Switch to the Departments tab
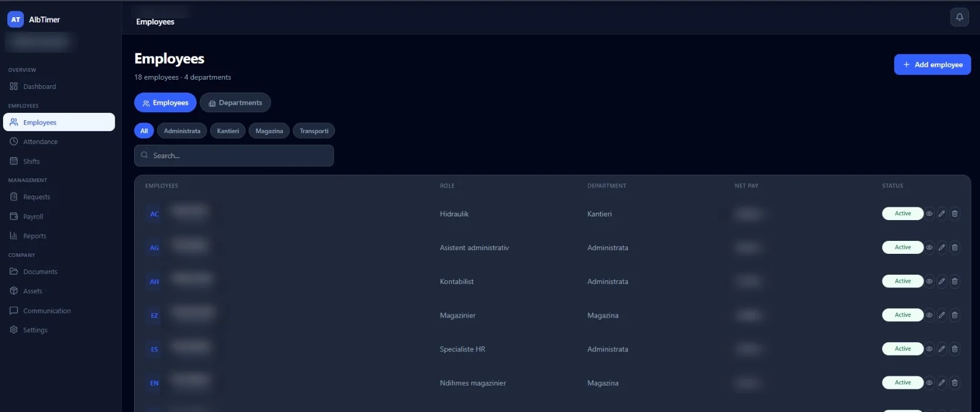Image resolution: width=980 pixels, height=412 pixels. pyautogui.click(x=235, y=102)
